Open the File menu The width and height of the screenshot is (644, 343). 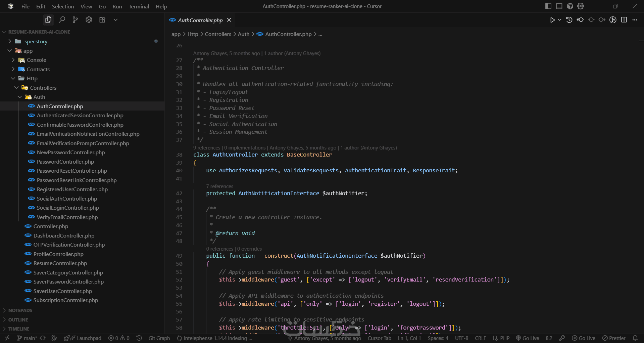(x=26, y=6)
